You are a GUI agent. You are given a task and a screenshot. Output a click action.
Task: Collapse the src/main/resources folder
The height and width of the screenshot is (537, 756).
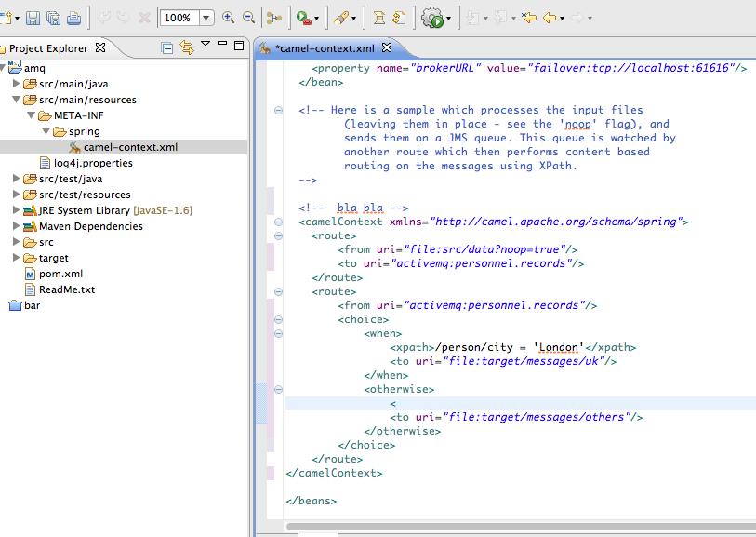(x=17, y=100)
